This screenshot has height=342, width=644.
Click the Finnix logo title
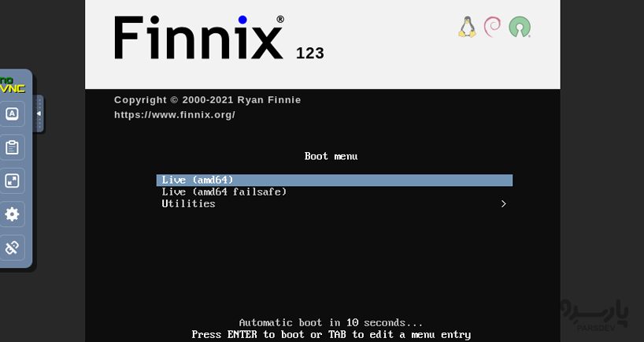[x=198, y=37]
